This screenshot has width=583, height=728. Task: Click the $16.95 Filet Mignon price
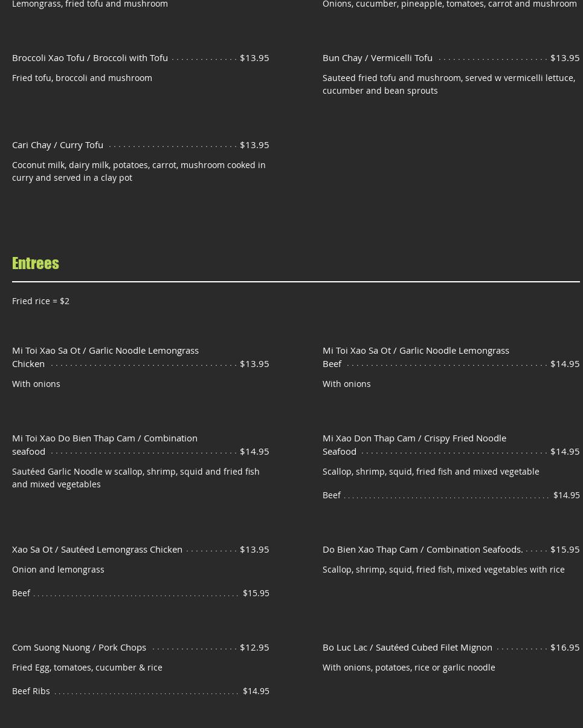pyautogui.click(x=565, y=647)
